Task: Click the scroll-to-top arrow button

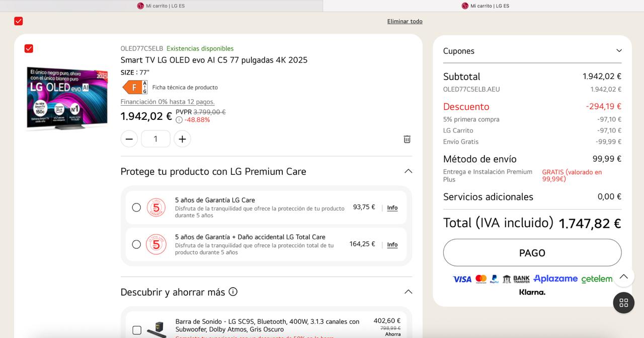Action: click(623, 277)
